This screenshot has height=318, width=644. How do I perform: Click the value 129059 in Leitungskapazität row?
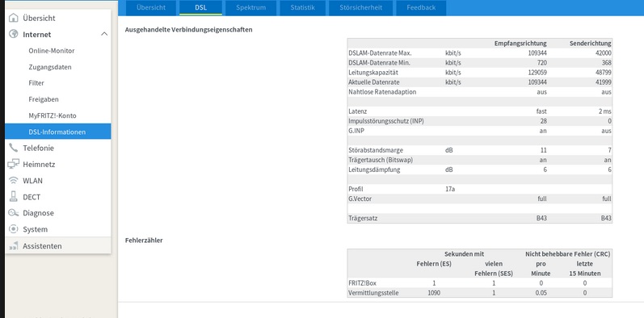click(x=537, y=72)
